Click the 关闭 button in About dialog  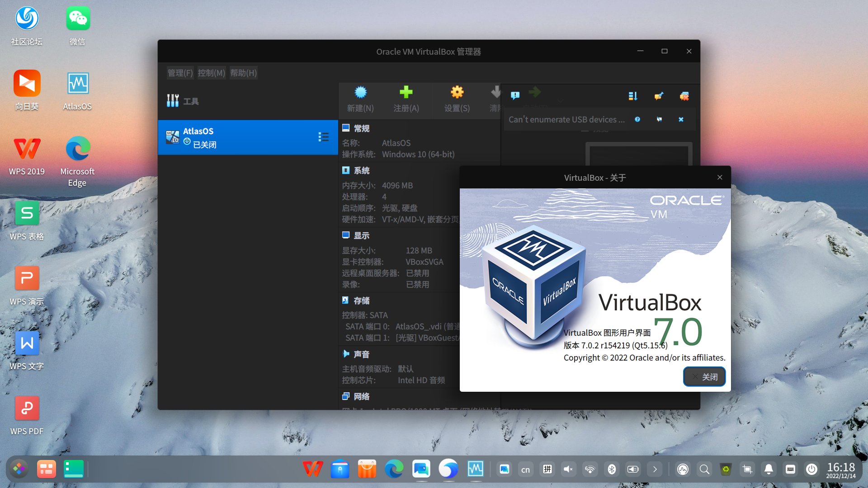click(x=704, y=377)
